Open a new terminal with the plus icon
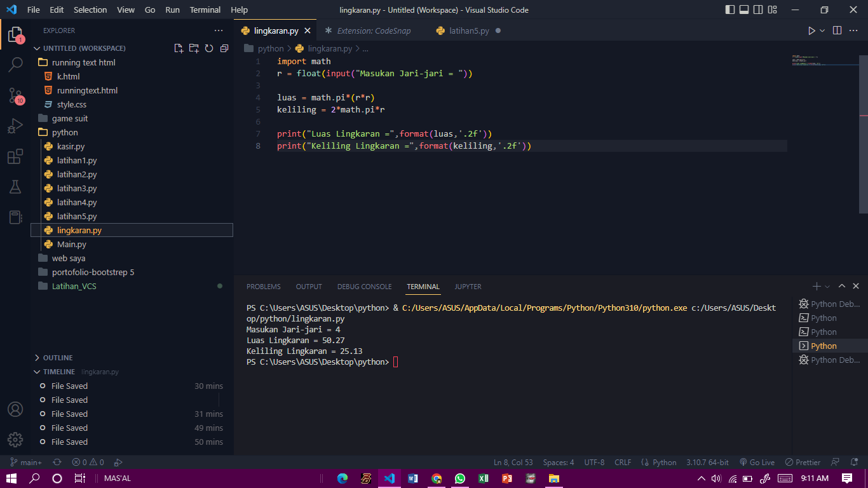Image resolution: width=868 pixels, height=488 pixels. pyautogui.click(x=816, y=286)
